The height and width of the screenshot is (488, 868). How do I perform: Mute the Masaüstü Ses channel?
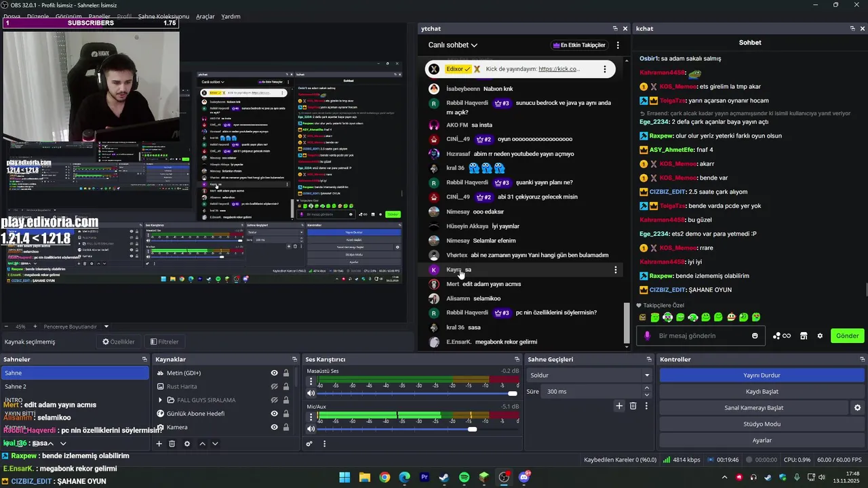pos(311,393)
